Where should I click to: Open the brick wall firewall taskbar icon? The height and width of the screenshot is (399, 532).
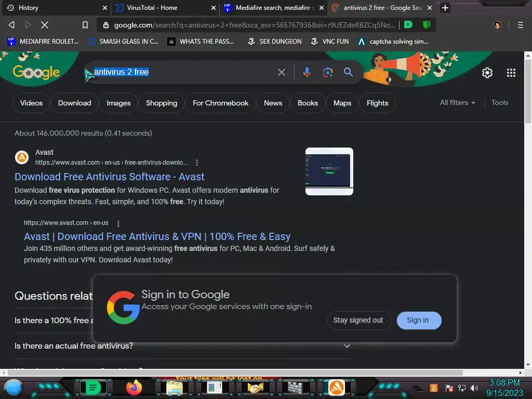(x=295, y=388)
